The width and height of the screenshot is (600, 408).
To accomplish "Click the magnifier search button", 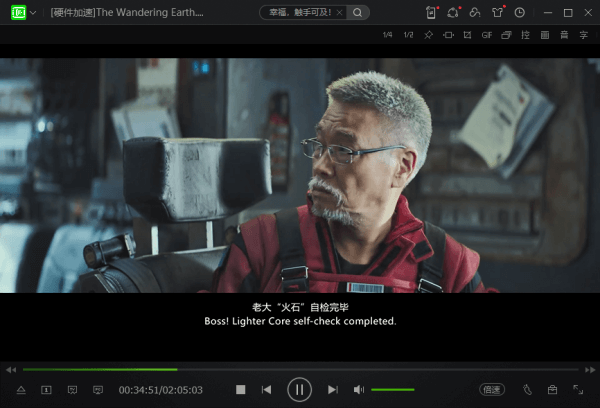I will point(357,13).
